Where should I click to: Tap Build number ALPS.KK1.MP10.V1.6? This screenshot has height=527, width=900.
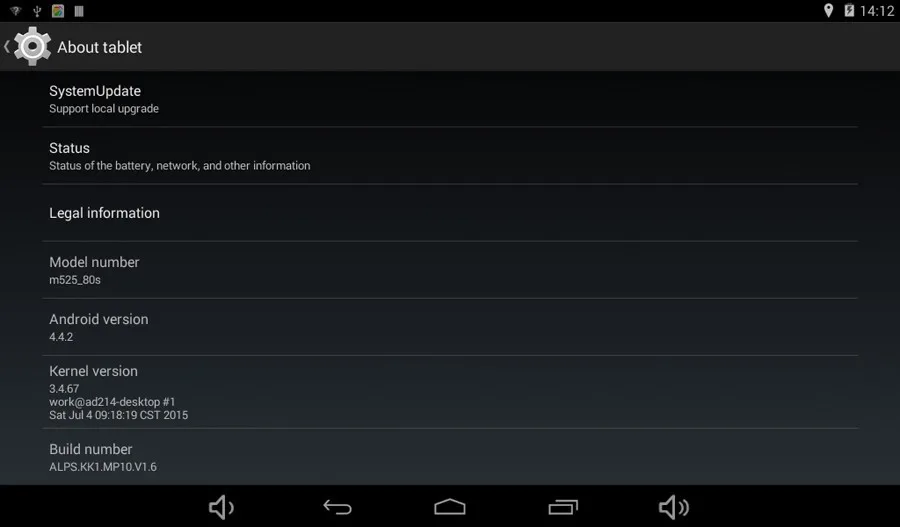[x=450, y=457]
